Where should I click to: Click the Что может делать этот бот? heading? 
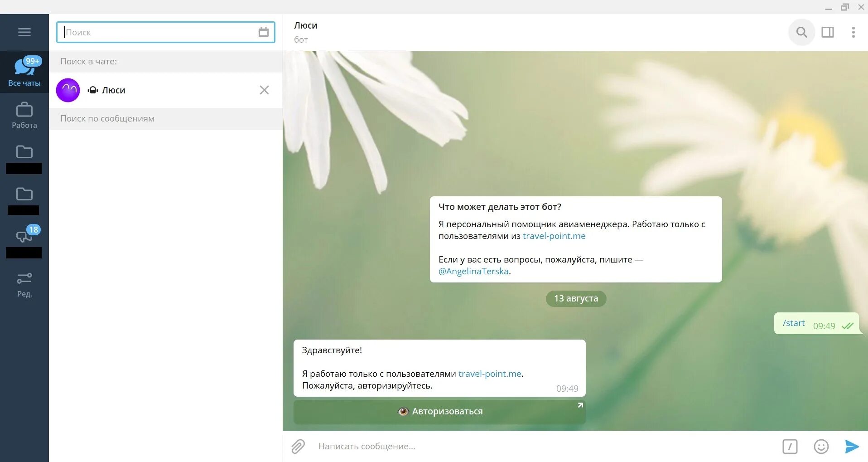pyautogui.click(x=500, y=207)
